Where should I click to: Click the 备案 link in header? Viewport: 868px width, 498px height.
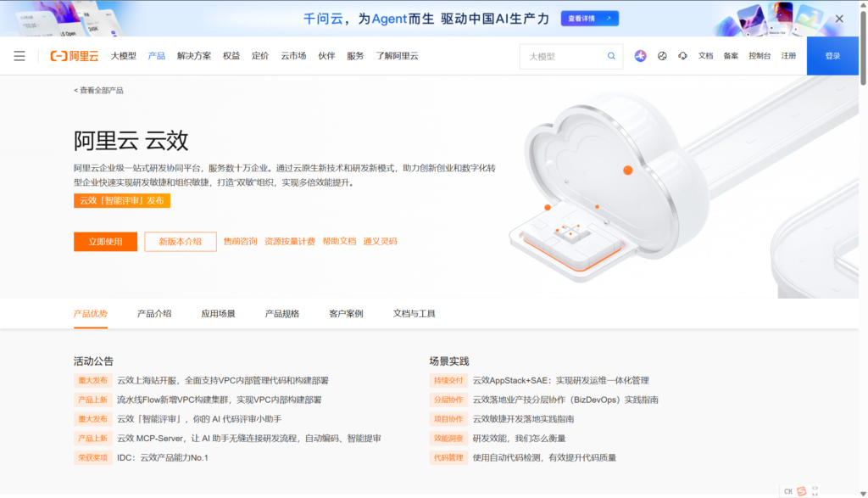(x=731, y=56)
